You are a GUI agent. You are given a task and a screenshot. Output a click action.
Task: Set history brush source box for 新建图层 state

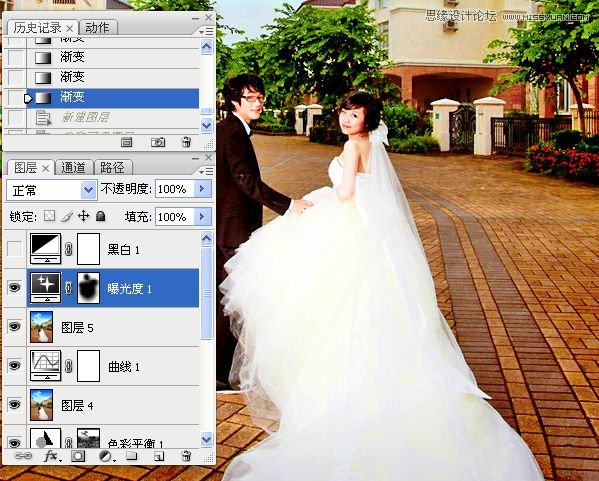(x=15, y=118)
